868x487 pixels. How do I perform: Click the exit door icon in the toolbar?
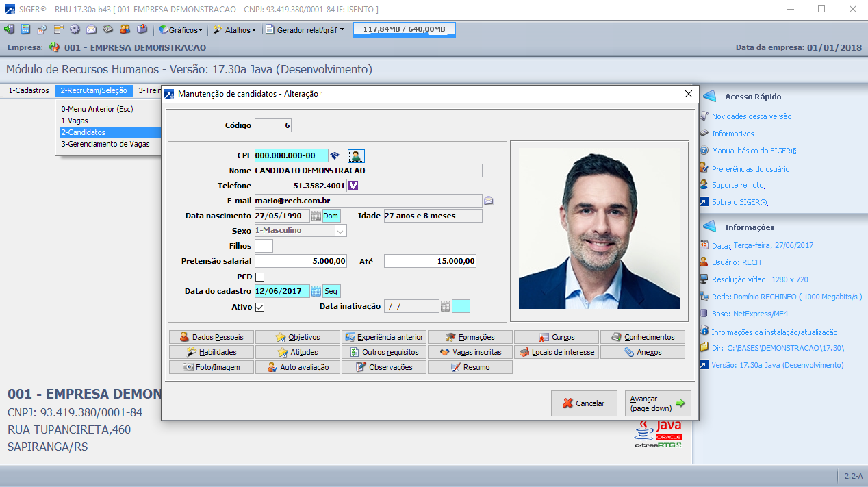click(9, 29)
